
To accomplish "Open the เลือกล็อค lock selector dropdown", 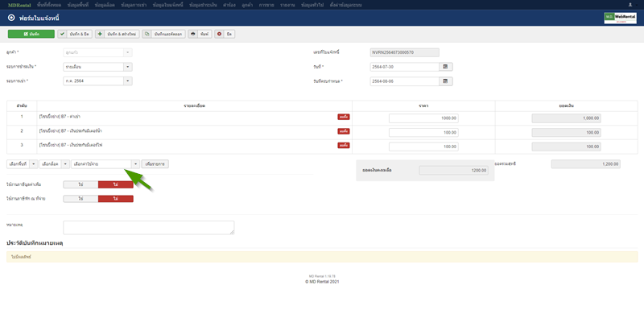I will [55, 163].
